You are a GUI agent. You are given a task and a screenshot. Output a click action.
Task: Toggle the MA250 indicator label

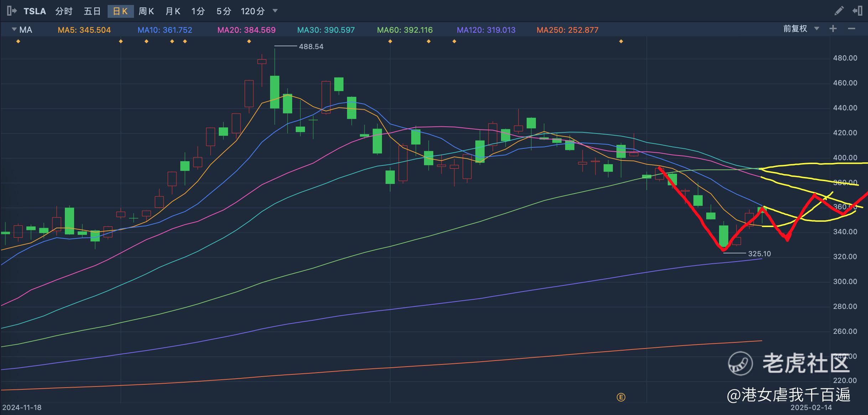[567, 30]
